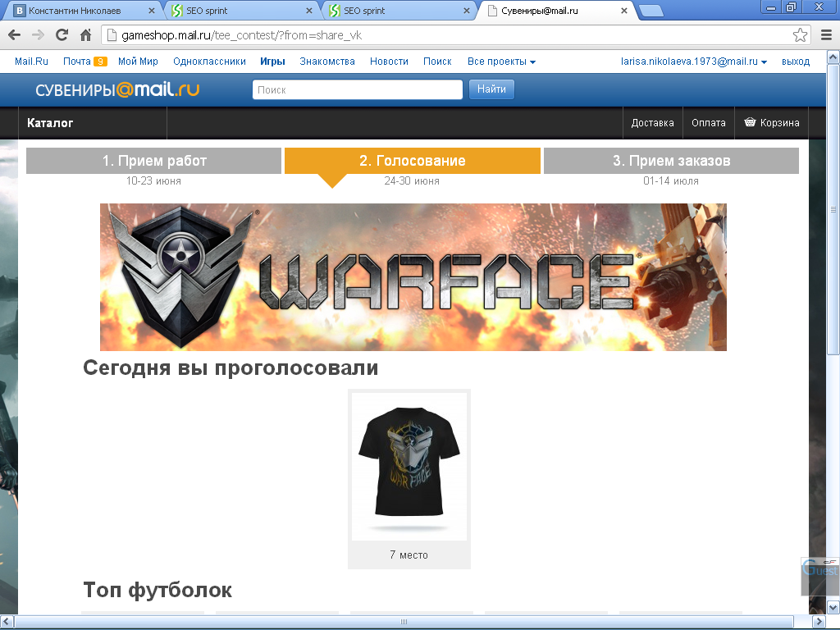This screenshot has height=630, width=840.
Task: Click the horizontal scrollbar thumb
Action: click(x=404, y=622)
